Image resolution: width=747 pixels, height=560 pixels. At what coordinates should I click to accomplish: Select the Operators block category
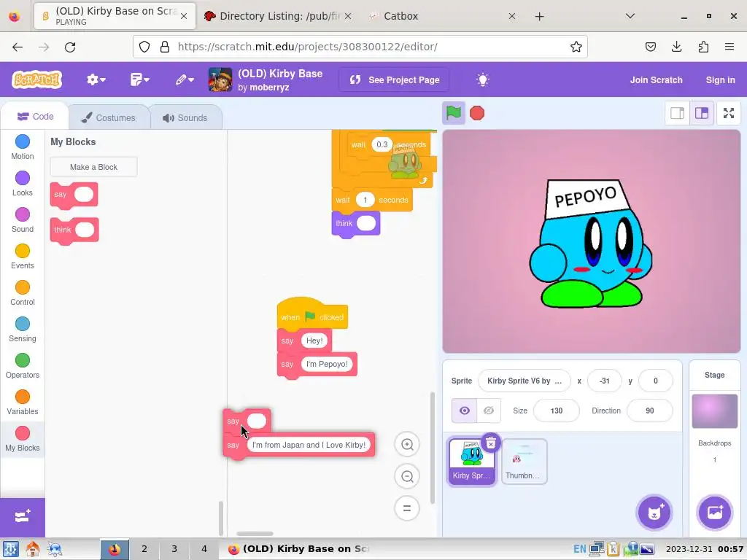[23, 366]
